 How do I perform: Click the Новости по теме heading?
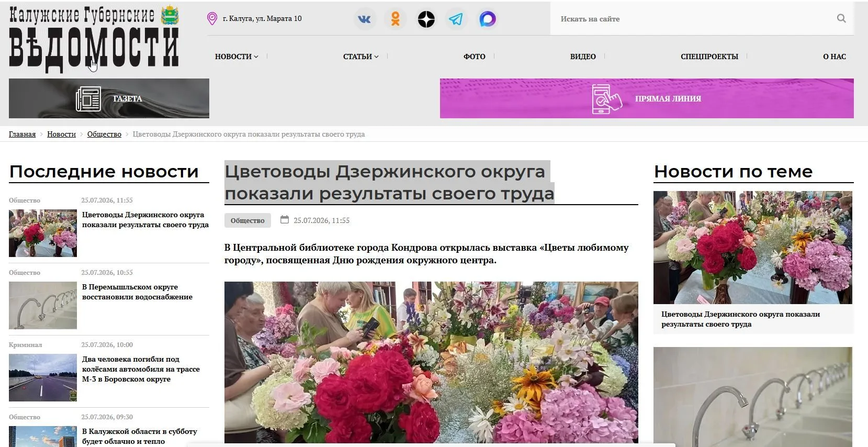pyautogui.click(x=733, y=171)
